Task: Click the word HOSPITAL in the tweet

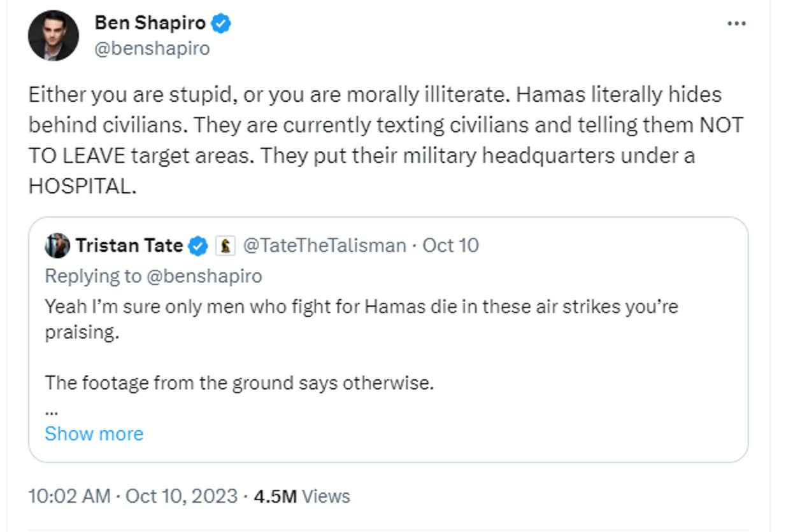Action: (82, 186)
